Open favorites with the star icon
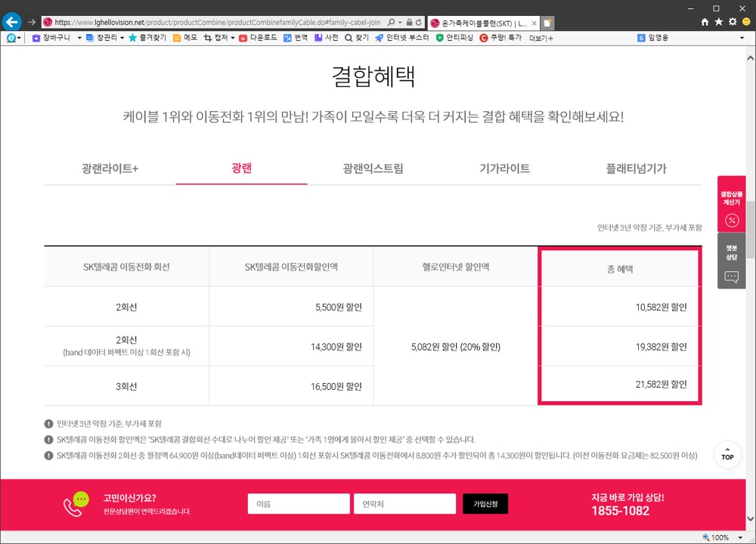Image resolution: width=756 pixels, height=544 pixels. [719, 23]
